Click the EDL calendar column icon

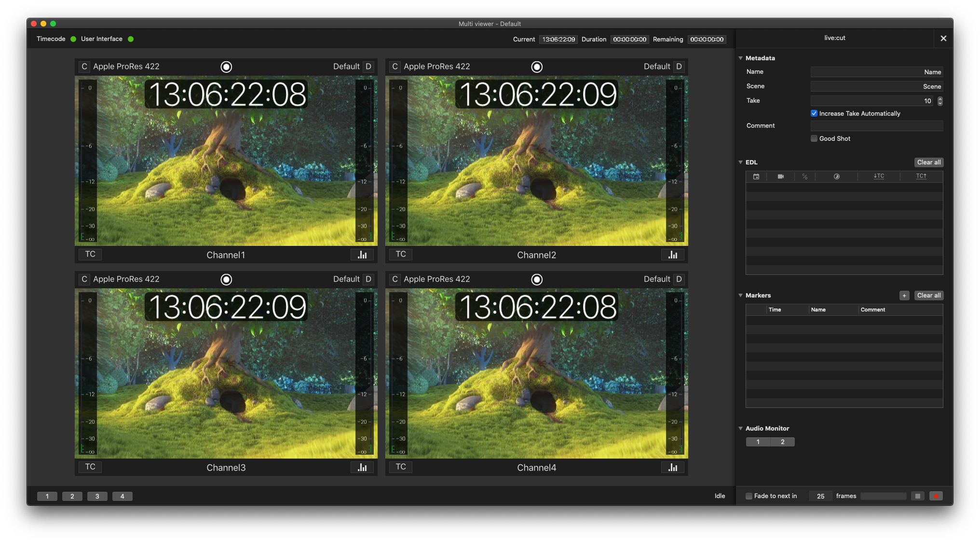point(756,176)
